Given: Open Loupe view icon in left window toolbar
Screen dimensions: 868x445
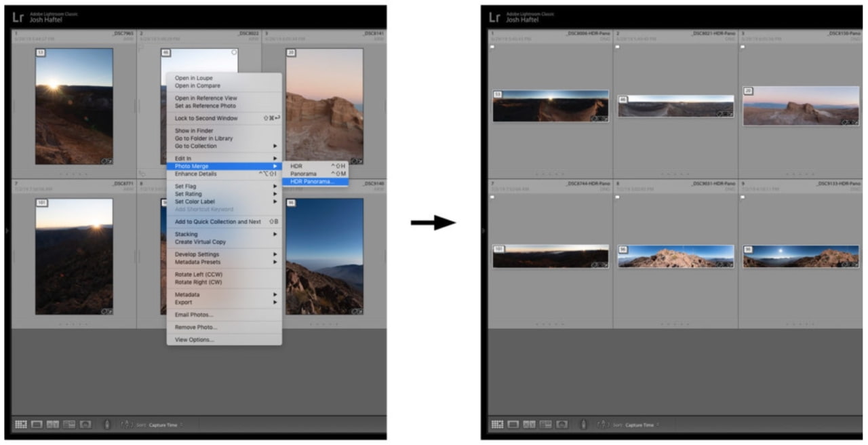Looking at the screenshot, I should [x=37, y=425].
